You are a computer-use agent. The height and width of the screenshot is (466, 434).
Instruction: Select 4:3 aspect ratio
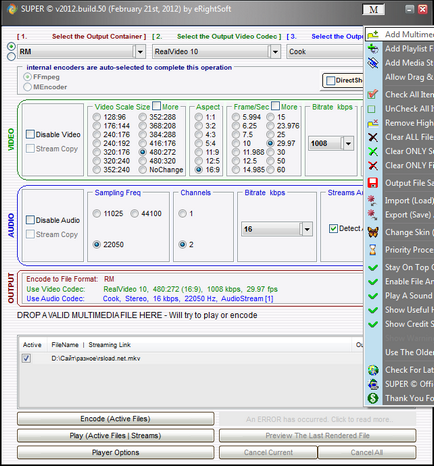199,135
